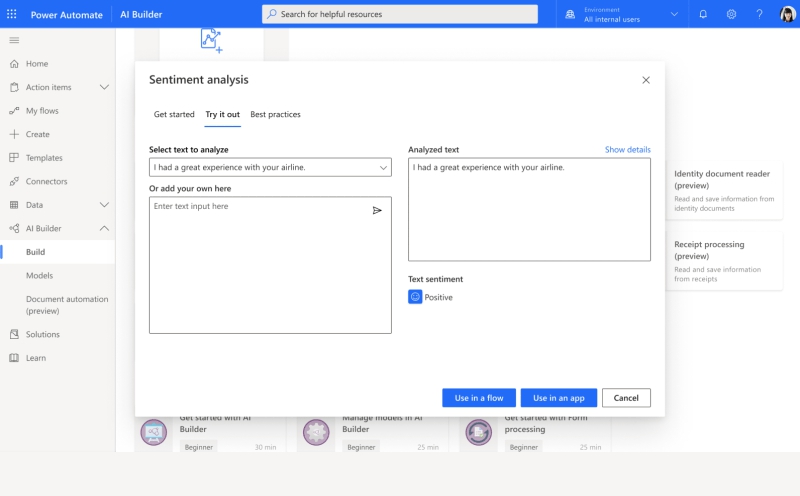
Task: Submit text with the send arrow icon
Action: click(377, 210)
